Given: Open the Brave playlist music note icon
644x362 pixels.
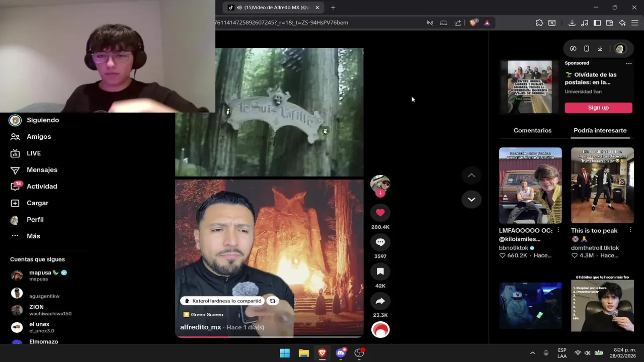Looking at the screenshot, I should pyautogui.click(x=585, y=23).
